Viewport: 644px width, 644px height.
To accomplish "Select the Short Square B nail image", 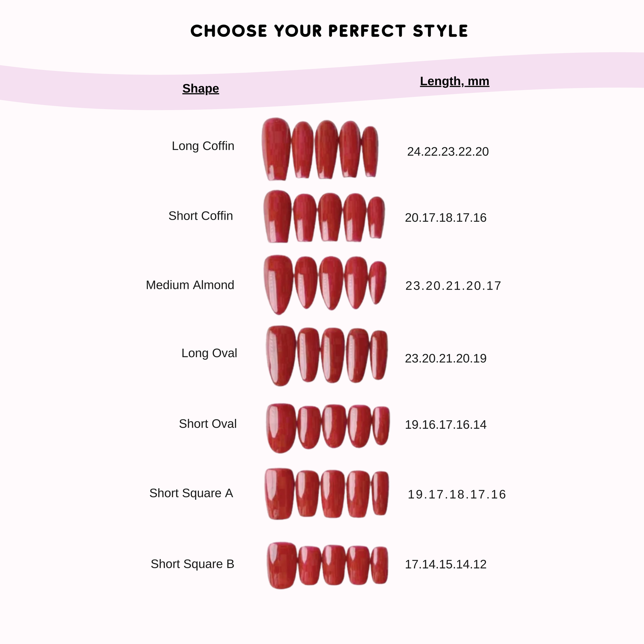I will pyautogui.click(x=328, y=565).
